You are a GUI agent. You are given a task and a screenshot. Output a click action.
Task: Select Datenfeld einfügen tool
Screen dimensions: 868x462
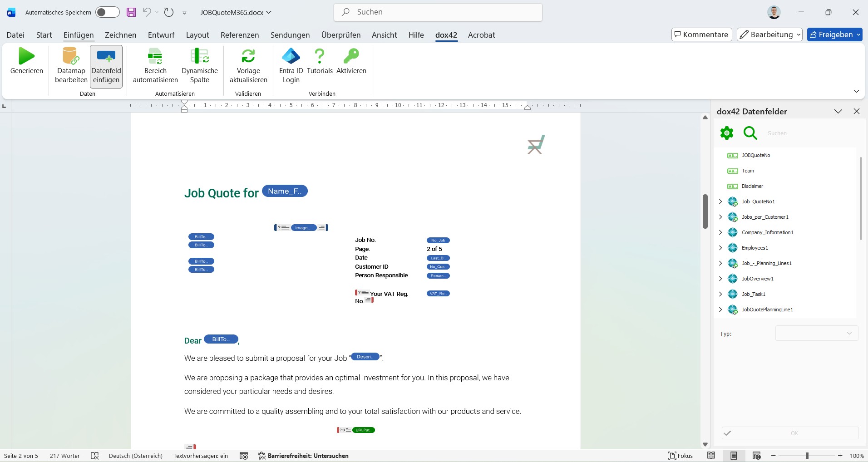click(x=106, y=66)
